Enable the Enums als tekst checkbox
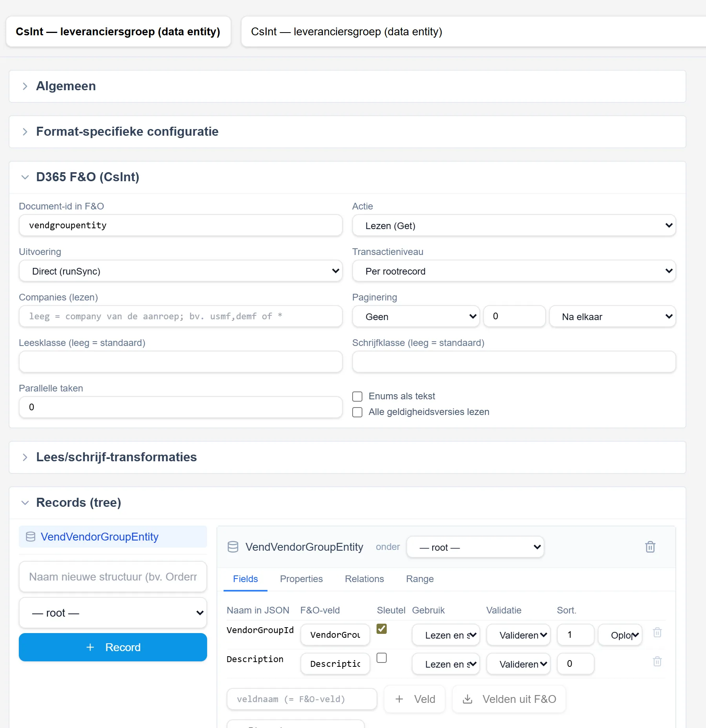Viewport: 706px width, 728px height. pyautogui.click(x=357, y=397)
